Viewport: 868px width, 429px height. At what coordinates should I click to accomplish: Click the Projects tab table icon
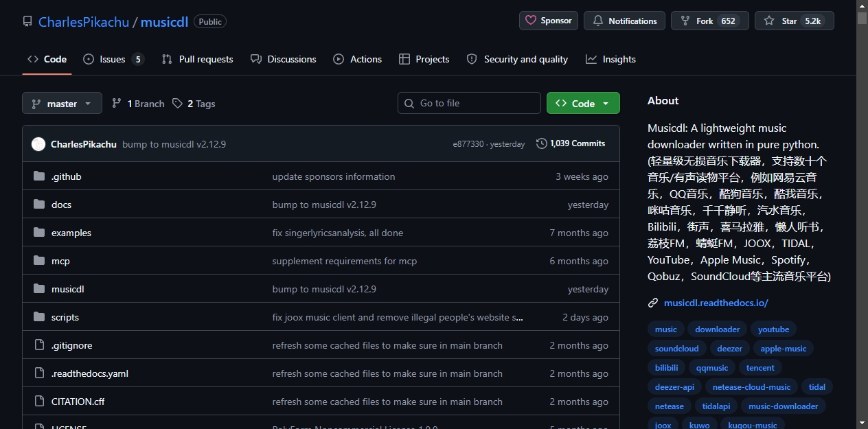pyautogui.click(x=404, y=59)
